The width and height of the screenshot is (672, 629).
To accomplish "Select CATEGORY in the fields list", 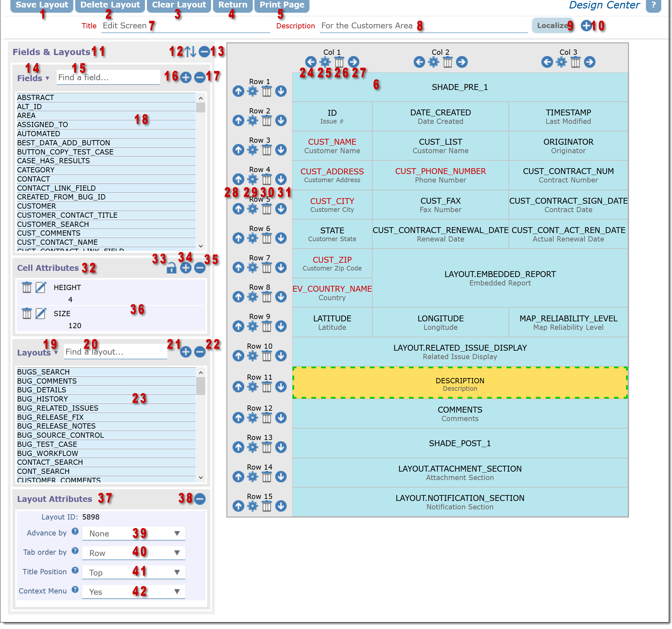I will (36, 170).
